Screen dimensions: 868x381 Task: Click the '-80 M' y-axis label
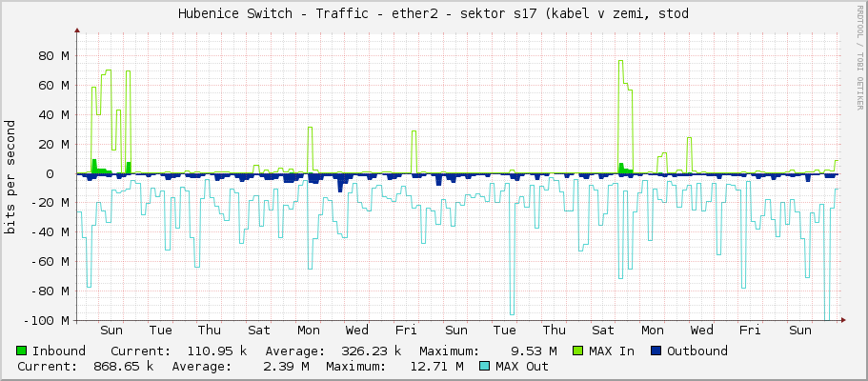coord(50,291)
